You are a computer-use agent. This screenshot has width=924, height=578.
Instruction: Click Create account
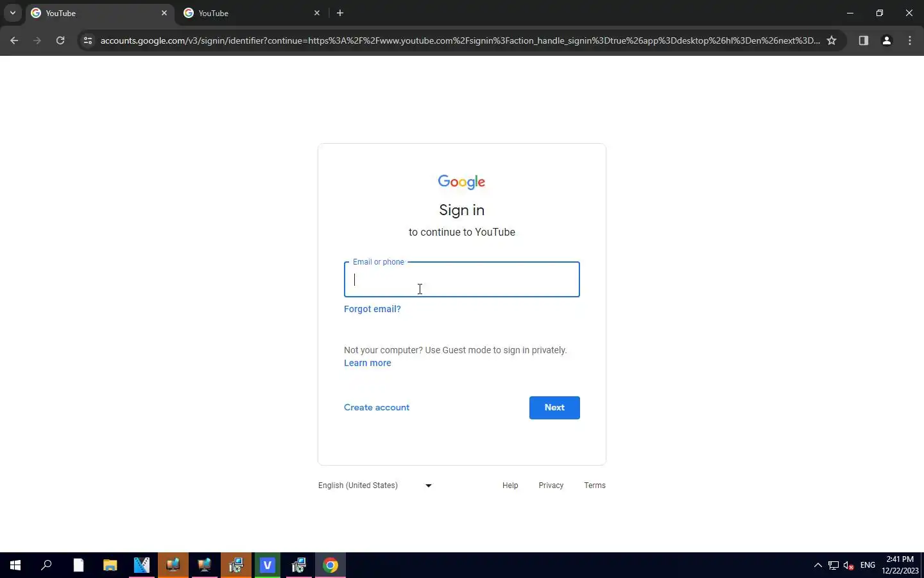click(377, 407)
